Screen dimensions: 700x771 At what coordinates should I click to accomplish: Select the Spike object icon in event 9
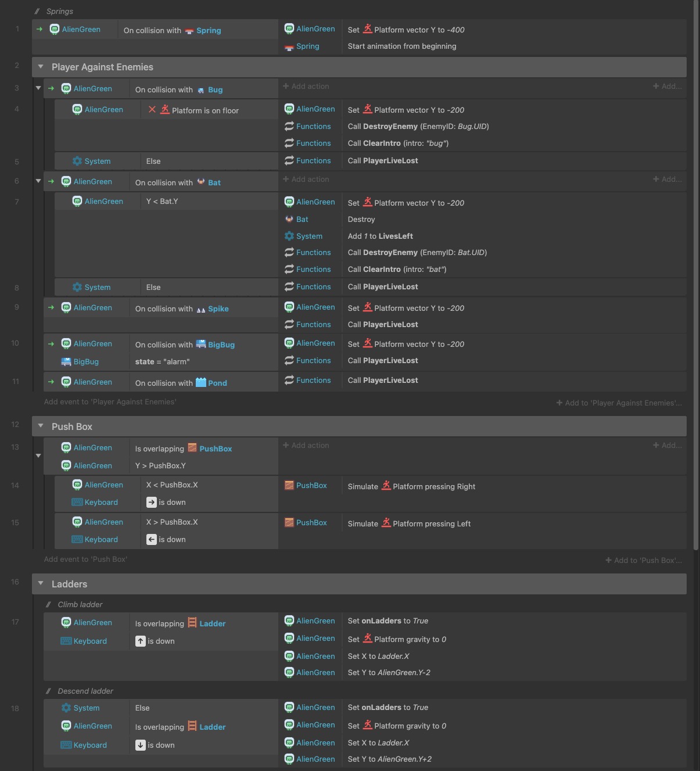pos(200,309)
